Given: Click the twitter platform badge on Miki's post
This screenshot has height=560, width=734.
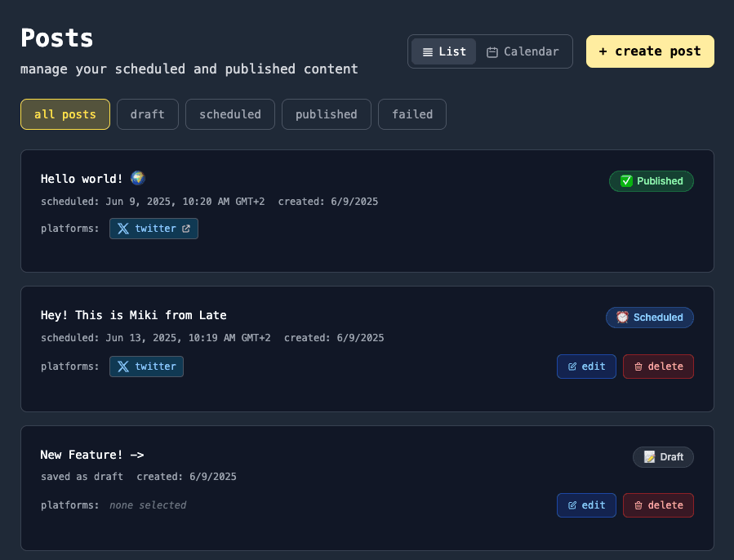Looking at the screenshot, I should [146, 367].
